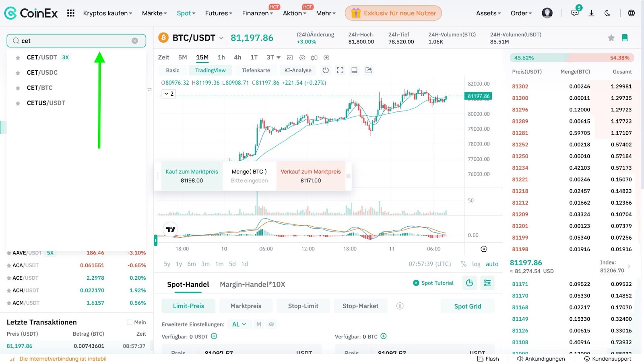This screenshot has width=644, height=363.
Task: Enter fullscreen chart mode
Action: [340, 70]
